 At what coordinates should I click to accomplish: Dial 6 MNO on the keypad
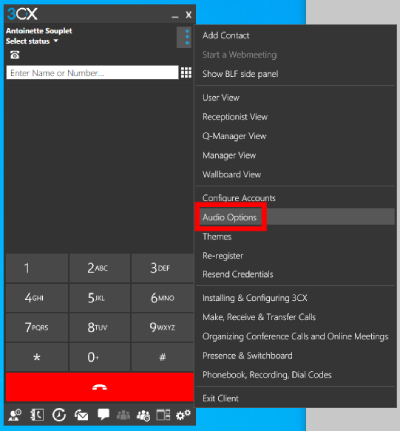click(x=162, y=298)
